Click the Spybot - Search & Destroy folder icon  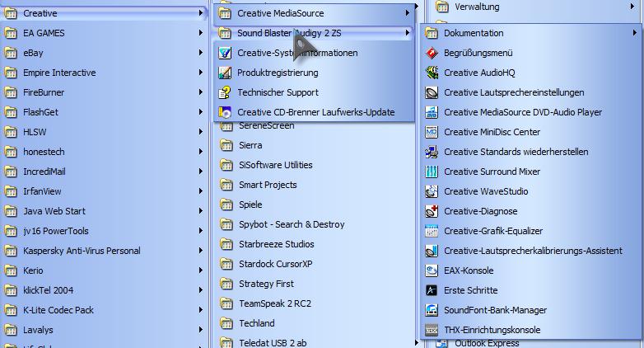[226, 224]
